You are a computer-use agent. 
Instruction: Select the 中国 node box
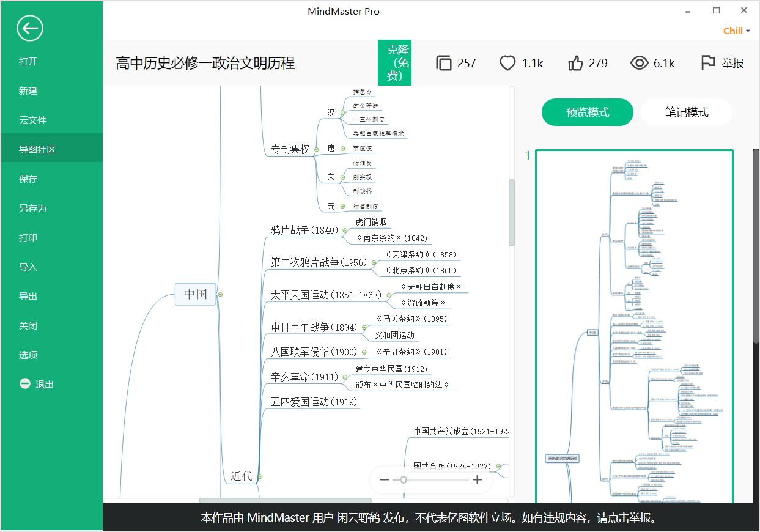(196, 294)
